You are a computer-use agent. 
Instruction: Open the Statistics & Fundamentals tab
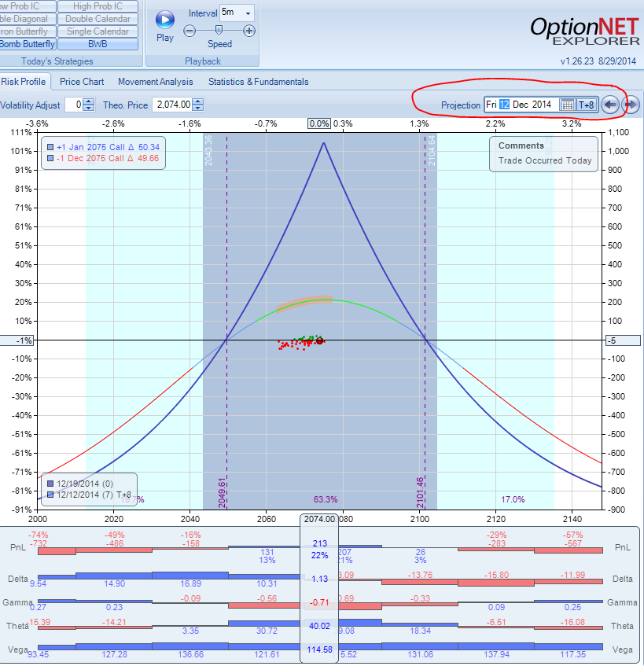pyautogui.click(x=258, y=82)
